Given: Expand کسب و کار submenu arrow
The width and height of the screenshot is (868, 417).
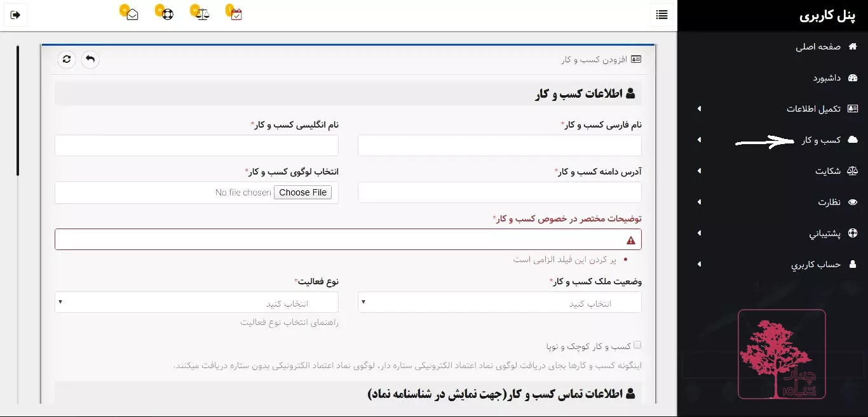Looking at the screenshot, I should tap(699, 140).
